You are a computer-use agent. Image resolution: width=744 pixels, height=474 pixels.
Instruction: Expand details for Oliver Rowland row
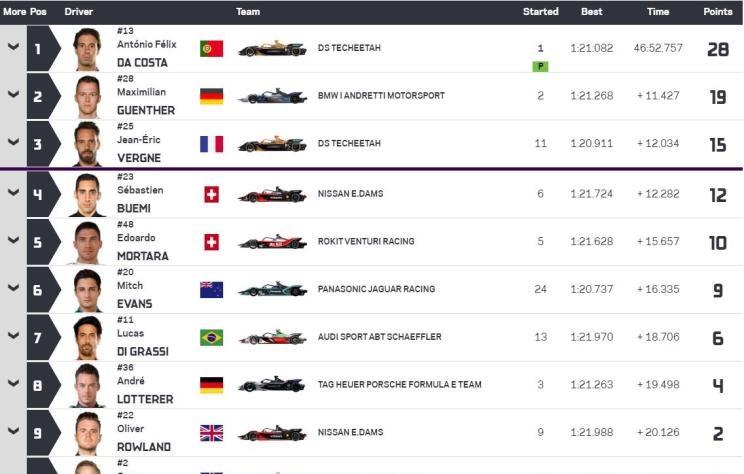[x=13, y=431]
